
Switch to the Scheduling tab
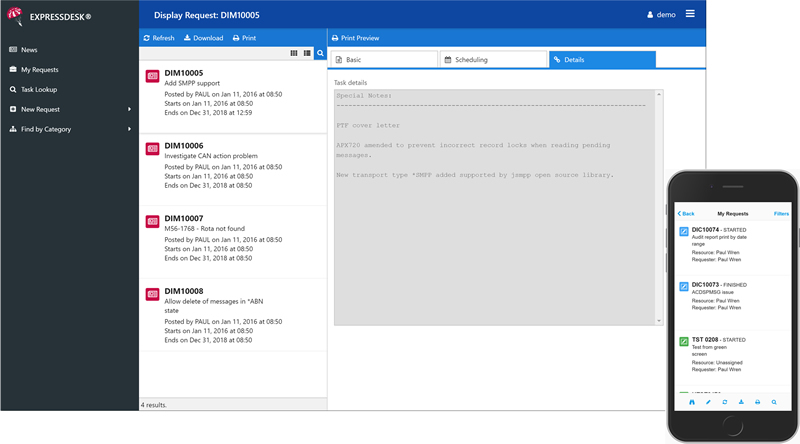pos(493,60)
